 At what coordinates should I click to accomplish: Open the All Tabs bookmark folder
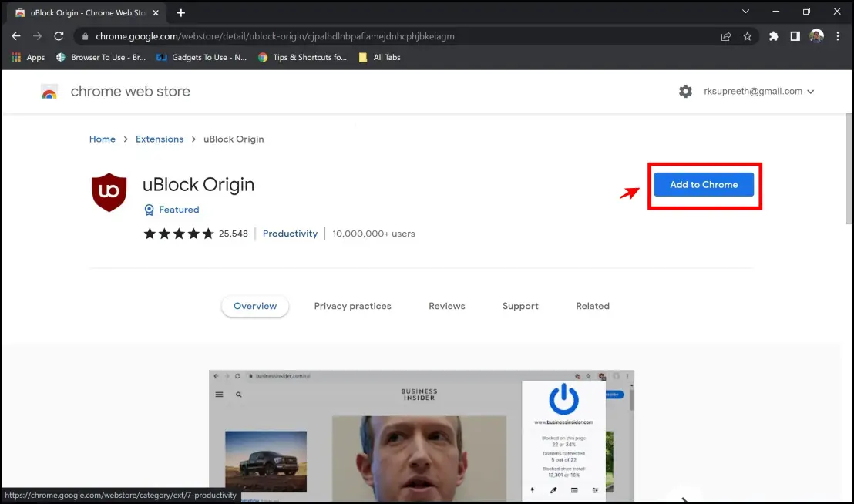coord(380,57)
